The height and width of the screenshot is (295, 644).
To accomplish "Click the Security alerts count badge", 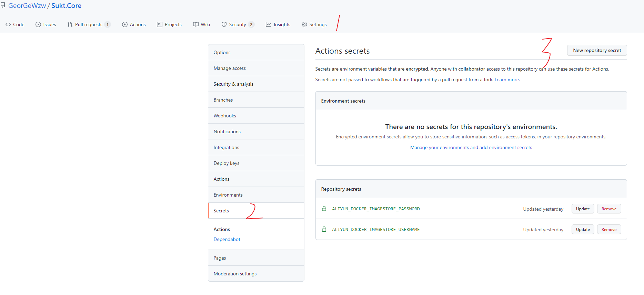I will coord(251,24).
